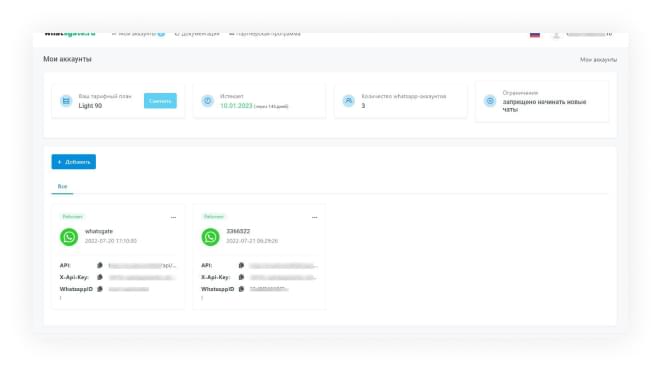Screen dimensions: 661x371
Task: Click the Работает status badge on 3366322 card
Action: pyautogui.click(x=214, y=217)
